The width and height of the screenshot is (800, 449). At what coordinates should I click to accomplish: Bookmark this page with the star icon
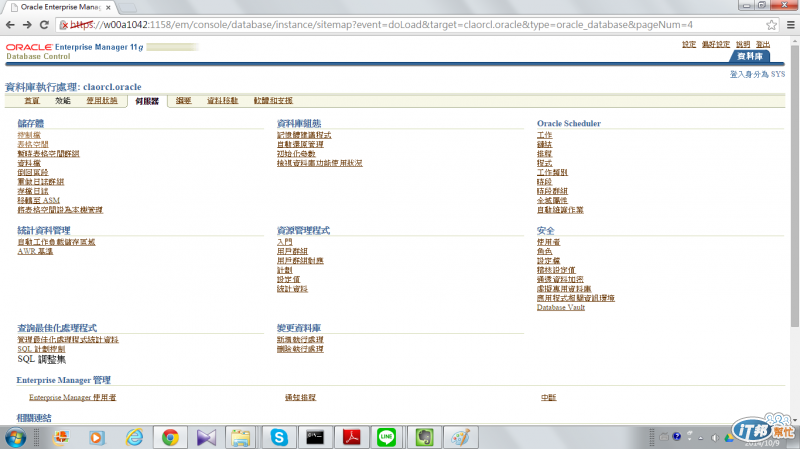click(771, 24)
